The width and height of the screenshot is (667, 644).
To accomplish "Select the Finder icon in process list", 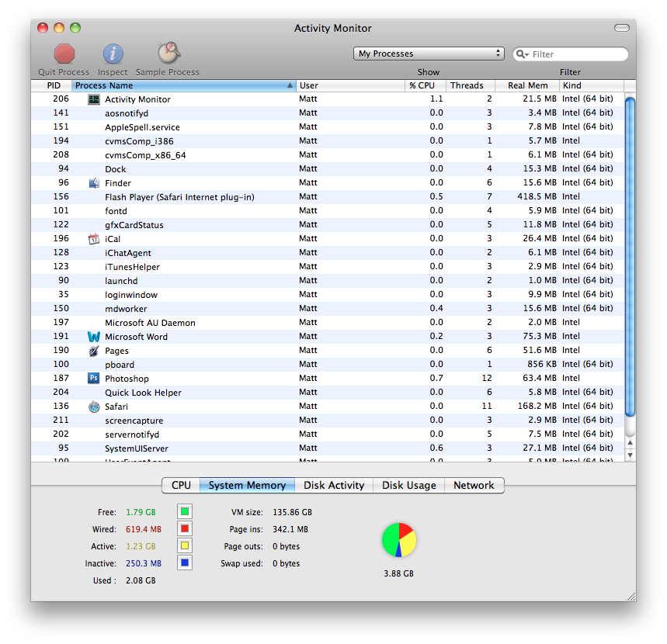I will click(94, 183).
